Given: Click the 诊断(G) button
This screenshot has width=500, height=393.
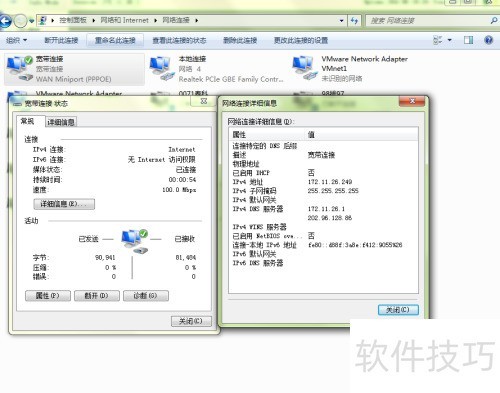Looking at the screenshot, I should 146,296.
